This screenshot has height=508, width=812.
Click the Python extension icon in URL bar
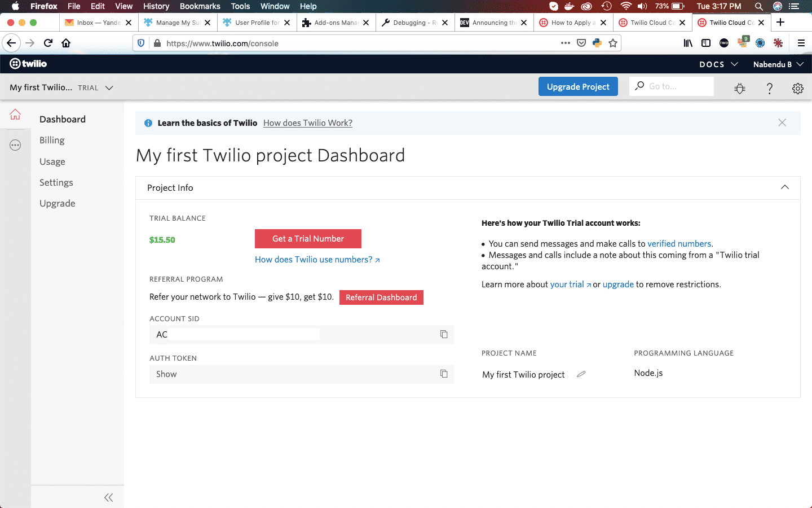click(x=597, y=43)
